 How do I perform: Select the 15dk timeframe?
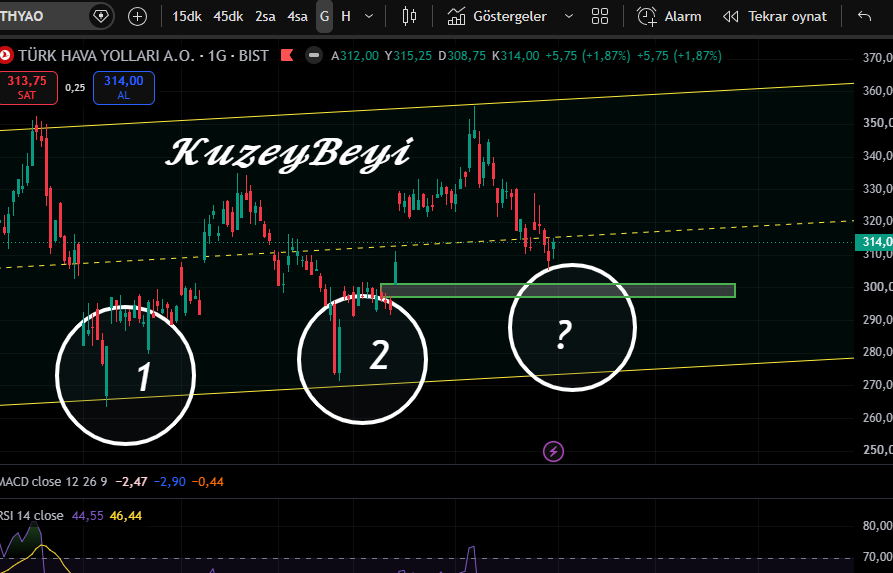[187, 17]
